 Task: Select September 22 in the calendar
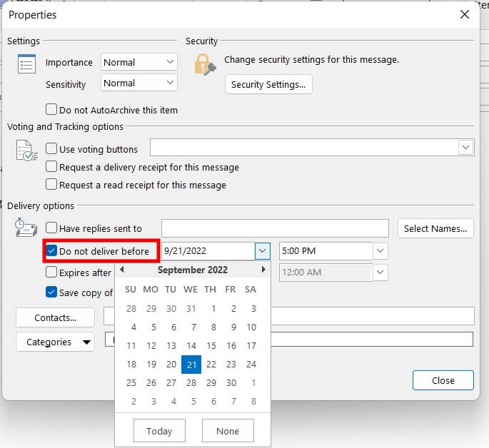[211, 365]
